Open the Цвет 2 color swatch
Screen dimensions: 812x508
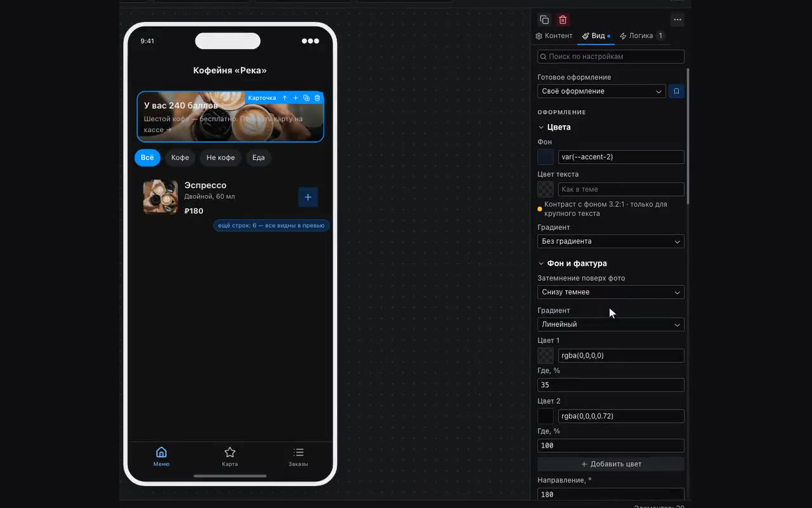(546, 416)
